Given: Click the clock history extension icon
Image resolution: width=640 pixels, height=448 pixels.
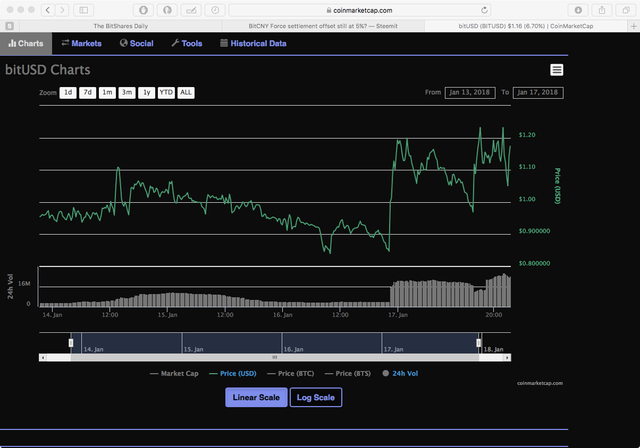Looking at the screenshot, I should coord(215,10).
